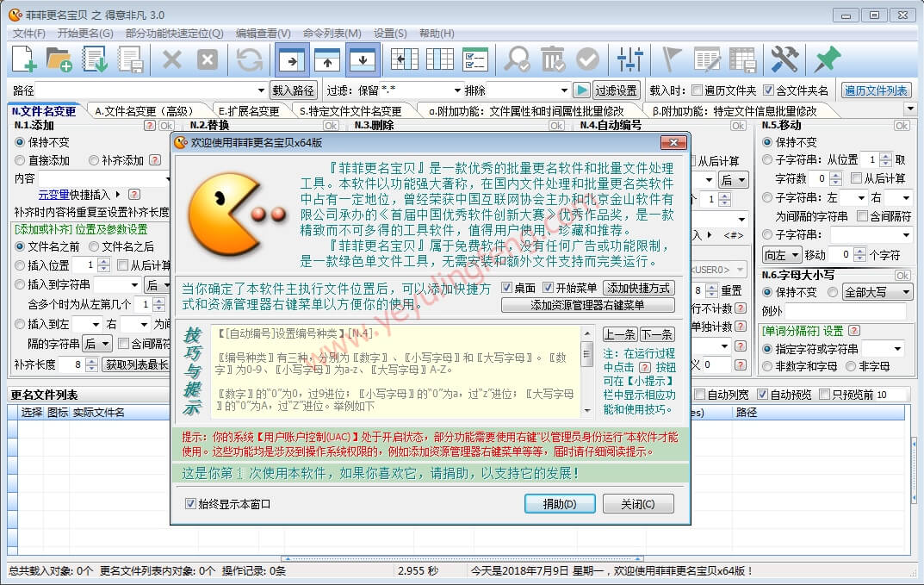Click the flag toolbar icon
The image size is (924, 585).
click(x=671, y=59)
